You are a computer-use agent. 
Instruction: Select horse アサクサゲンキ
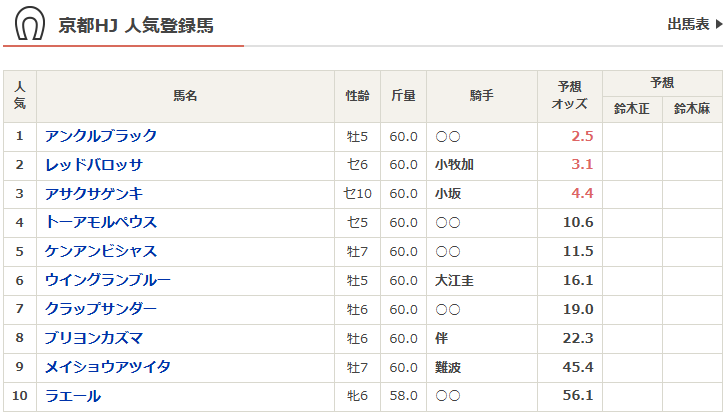pyautogui.click(x=94, y=194)
